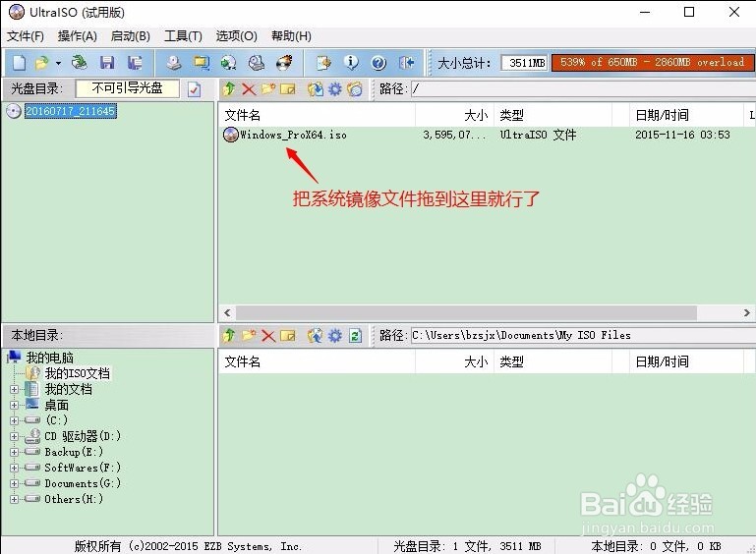Click the gear icon in the image pane toolbar
This screenshot has width=756, height=554.
point(335,89)
